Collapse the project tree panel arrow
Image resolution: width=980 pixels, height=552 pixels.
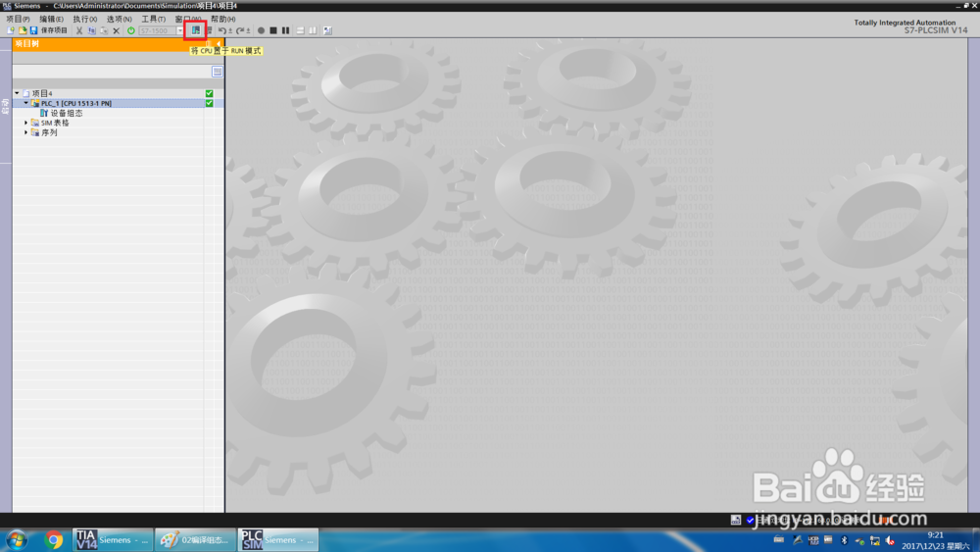tap(219, 44)
